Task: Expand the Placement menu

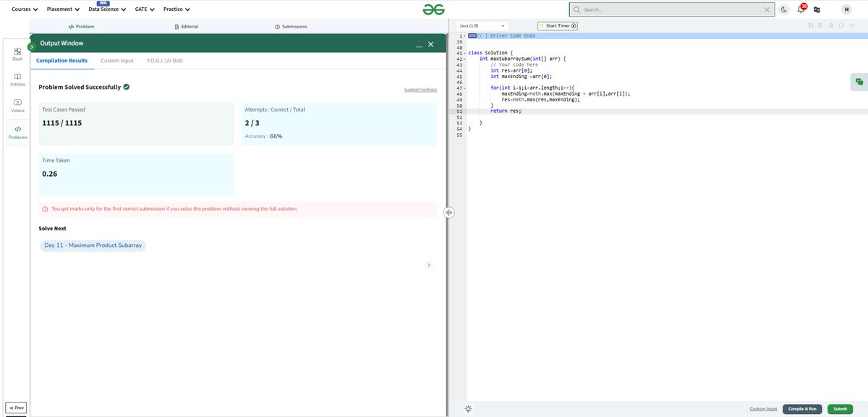Action: [x=63, y=9]
